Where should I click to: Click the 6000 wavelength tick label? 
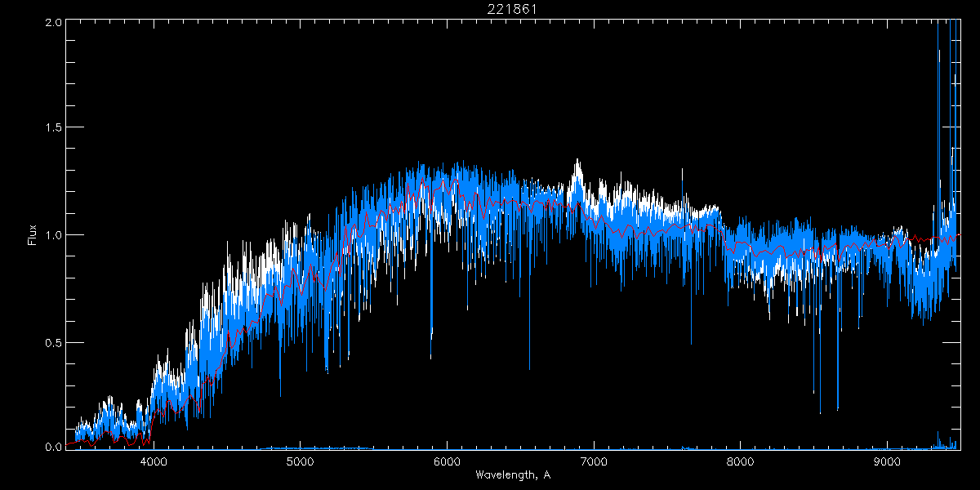click(447, 461)
